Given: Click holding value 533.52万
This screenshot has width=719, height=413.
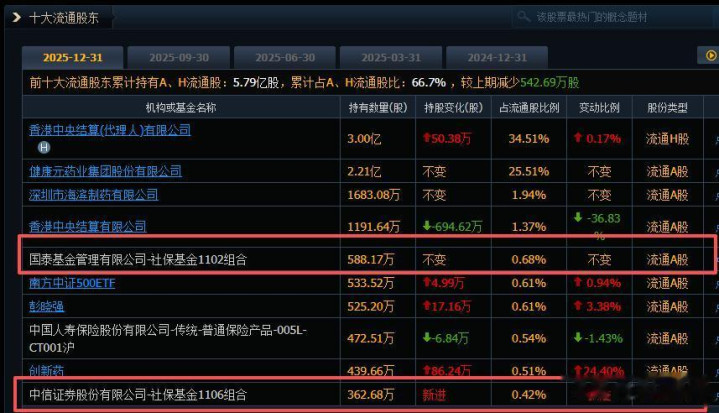Looking at the screenshot, I should click(371, 283).
